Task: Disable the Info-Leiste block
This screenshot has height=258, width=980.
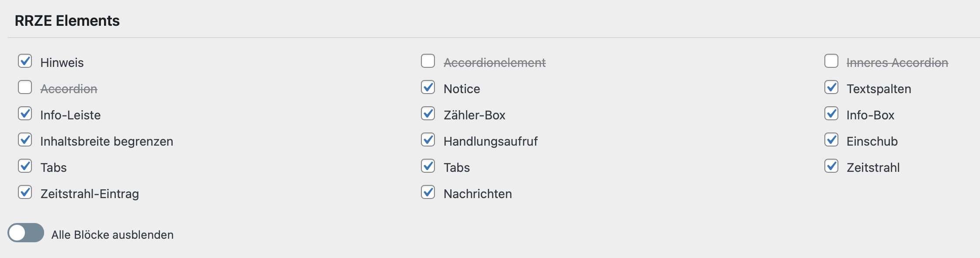Action: 25,115
